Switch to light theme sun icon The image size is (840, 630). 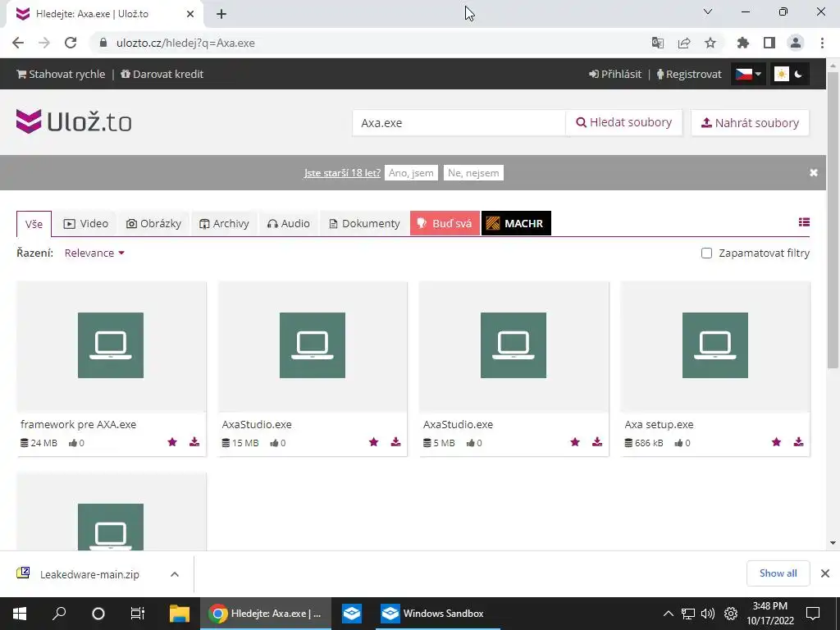pyautogui.click(x=782, y=74)
